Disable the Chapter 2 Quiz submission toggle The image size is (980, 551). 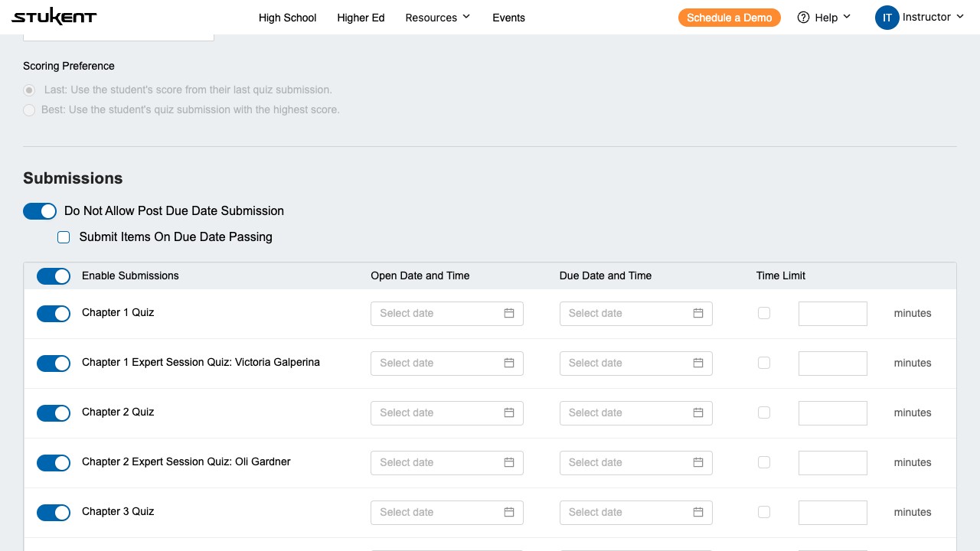[x=54, y=413]
